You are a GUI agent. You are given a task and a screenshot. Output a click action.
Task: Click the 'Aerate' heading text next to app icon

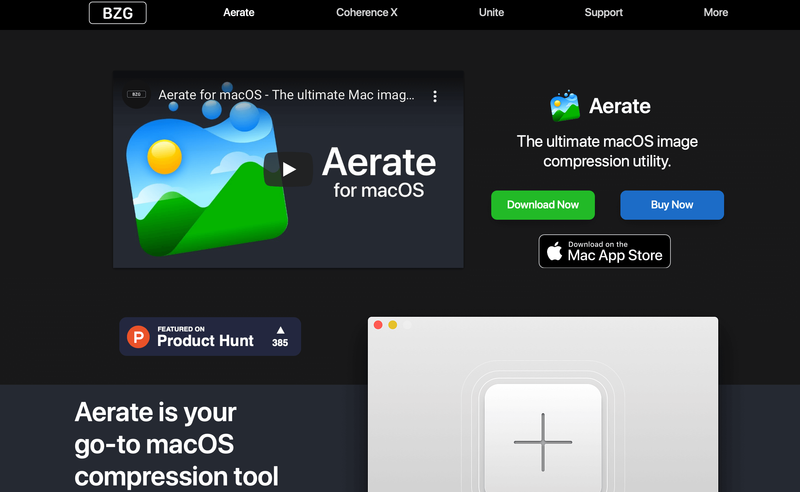[x=620, y=106]
